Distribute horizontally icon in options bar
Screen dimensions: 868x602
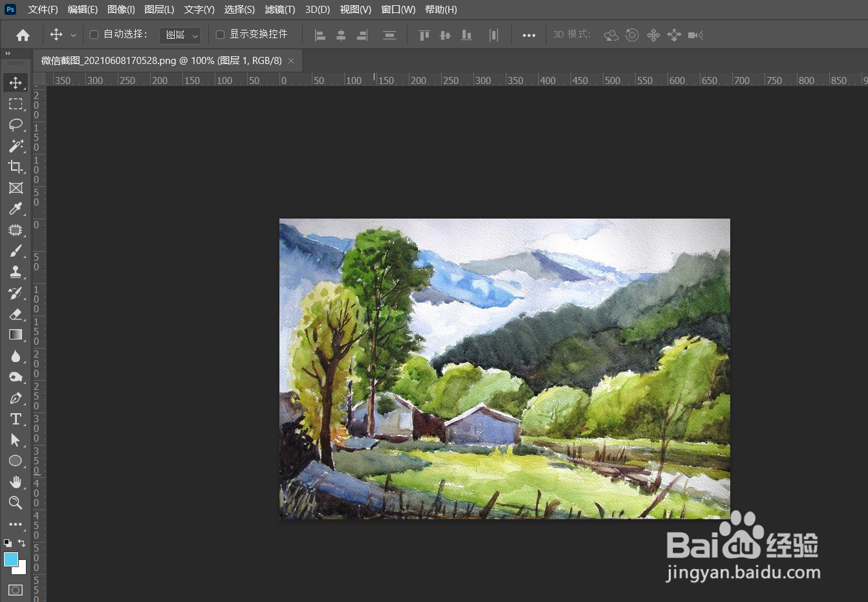(494, 35)
